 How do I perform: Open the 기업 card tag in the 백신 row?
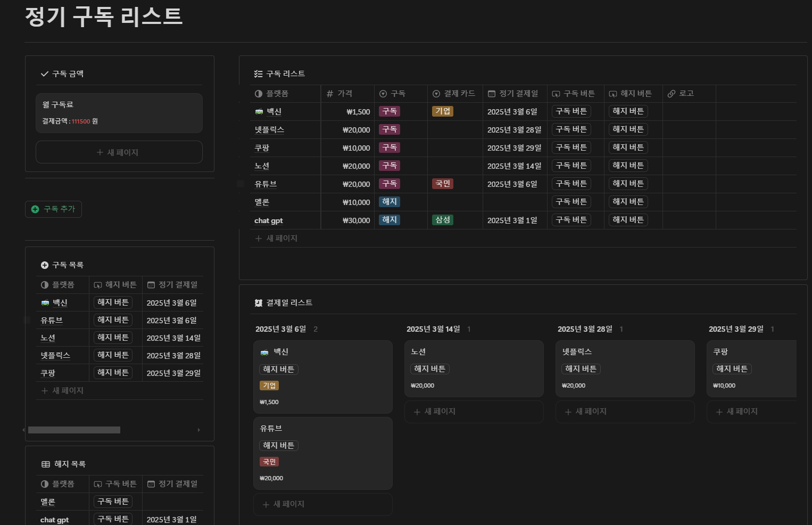click(443, 111)
